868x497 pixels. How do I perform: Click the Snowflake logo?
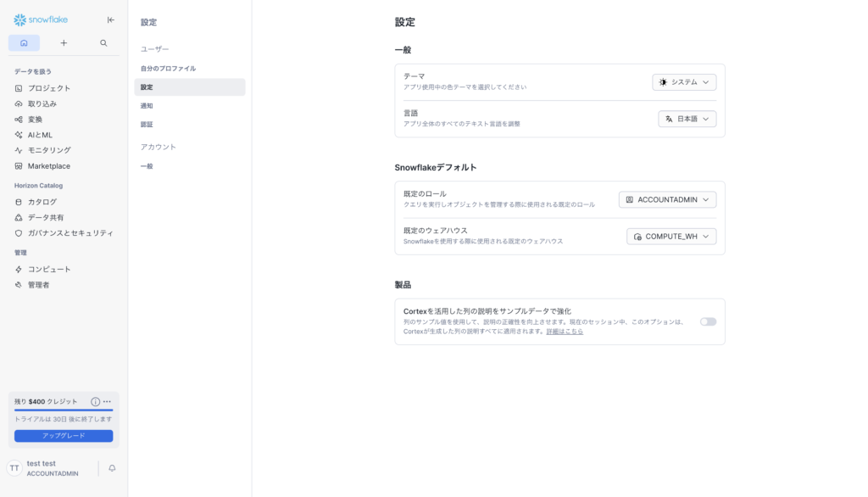(x=41, y=20)
